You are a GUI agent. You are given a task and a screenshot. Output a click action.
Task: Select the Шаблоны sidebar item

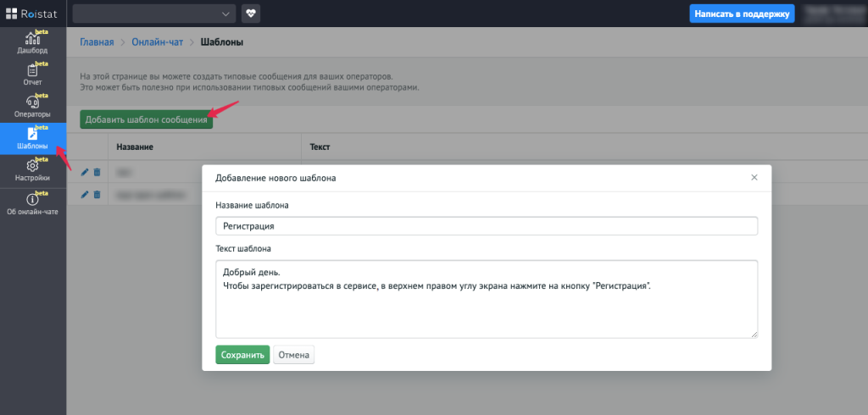coord(33,138)
